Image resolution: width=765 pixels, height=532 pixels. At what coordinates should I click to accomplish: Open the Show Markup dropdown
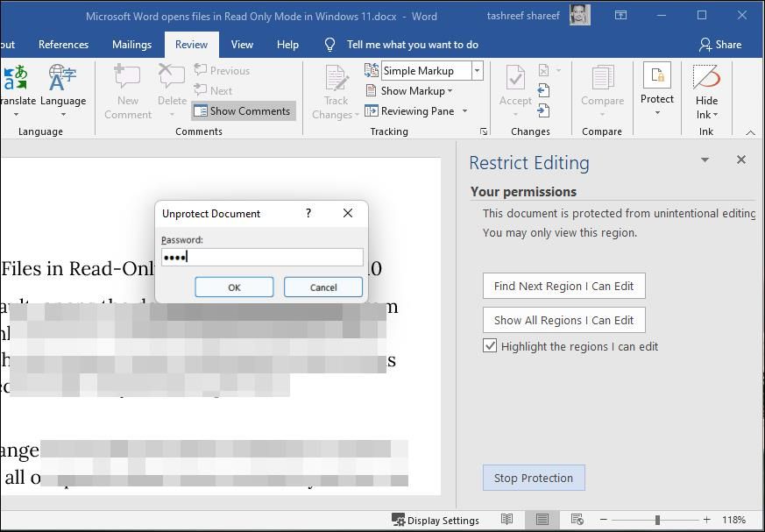408,91
